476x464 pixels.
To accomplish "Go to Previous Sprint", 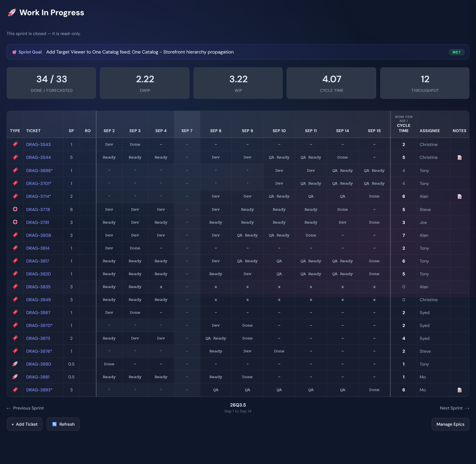I will pyautogui.click(x=25, y=408).
